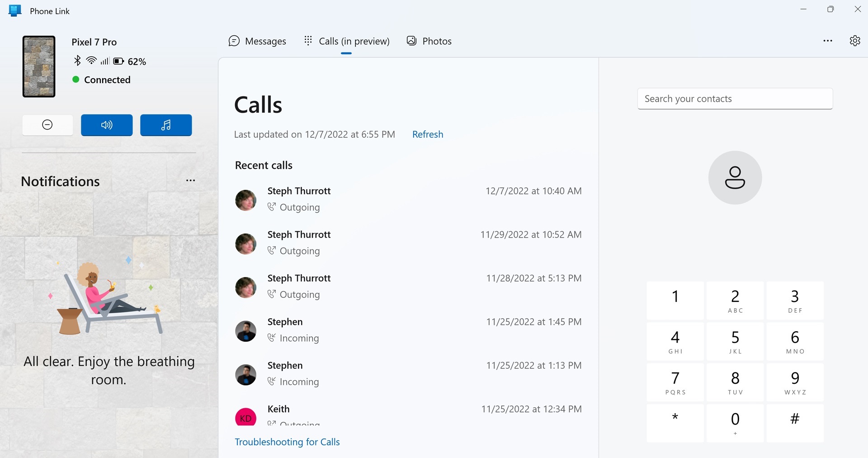Open the Settings gear icon
Image resolution: width=868 pixels, height=458 pixels.
click(x=854, y=41)
